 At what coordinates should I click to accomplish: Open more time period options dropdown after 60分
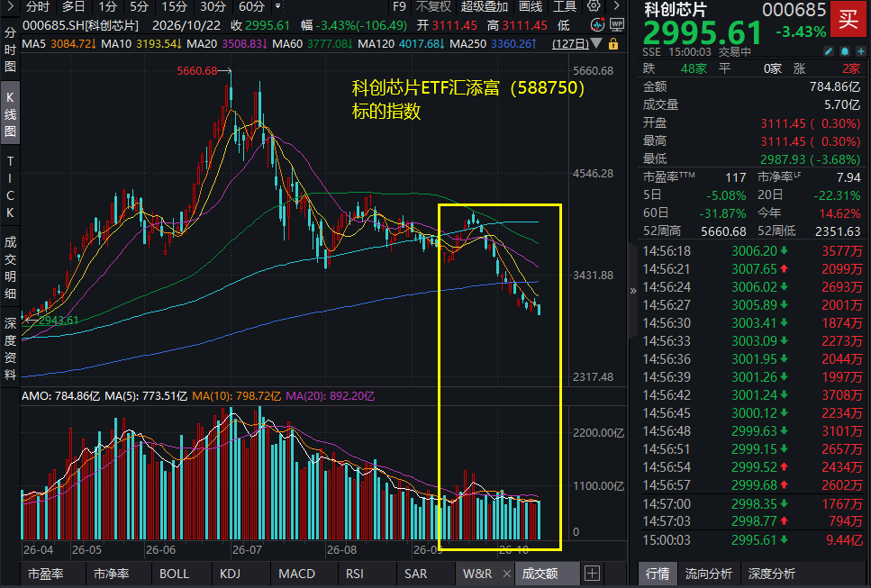click(278, 6)
